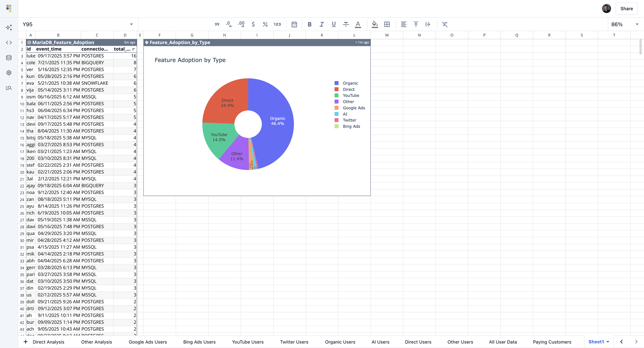Add a new sheet with plus button

tap(25, 341)
